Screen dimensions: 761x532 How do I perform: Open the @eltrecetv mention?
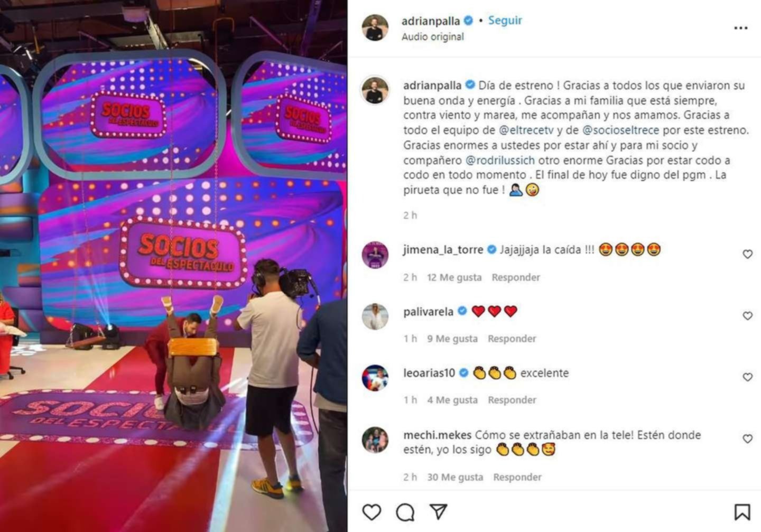tap(526, 130)
